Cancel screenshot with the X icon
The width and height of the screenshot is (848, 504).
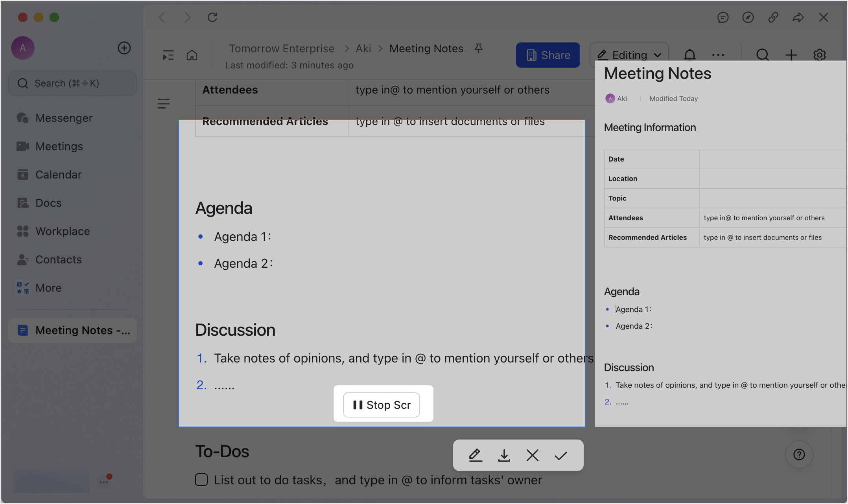click(x=532, y=455)
